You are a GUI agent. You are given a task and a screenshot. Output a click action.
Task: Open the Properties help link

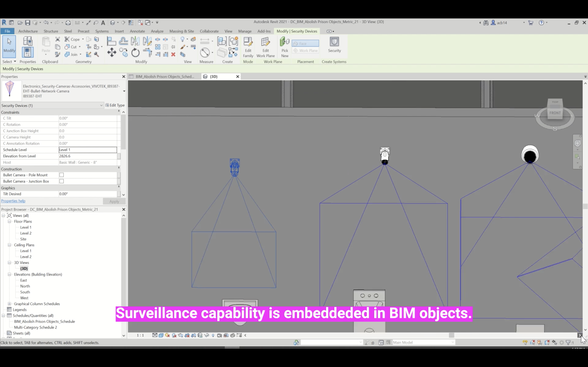[13, 201]
